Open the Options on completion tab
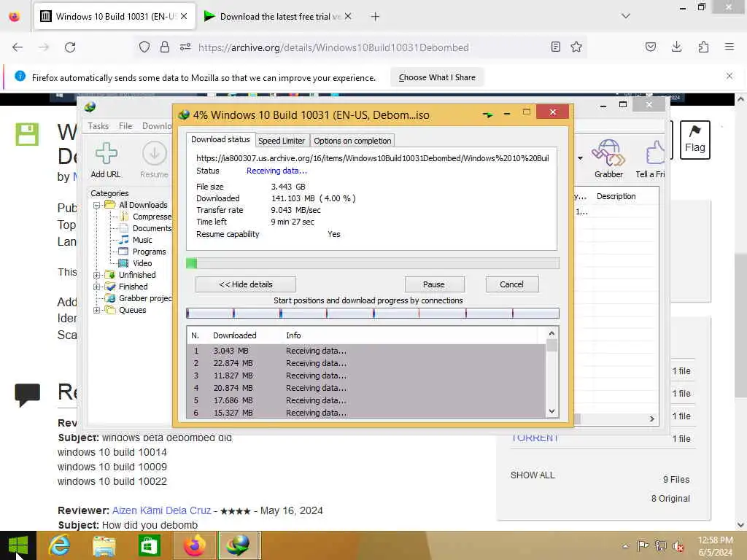Viewport: 747px width, 560px height. 352,141
